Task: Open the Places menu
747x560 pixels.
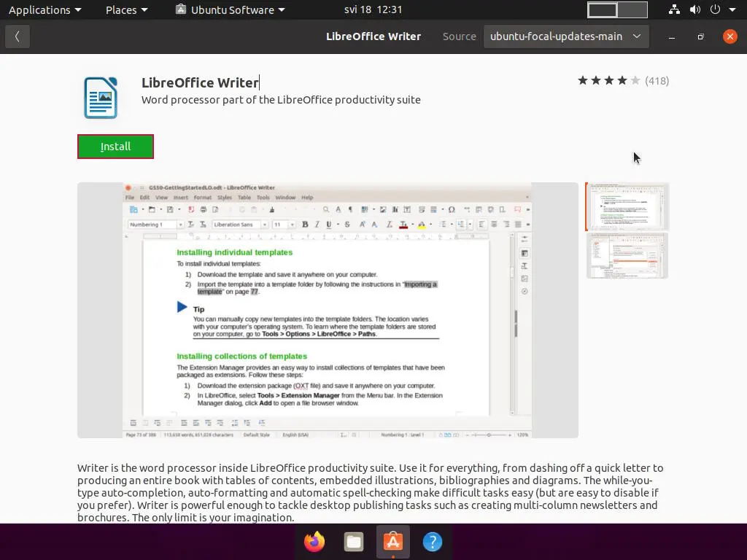Action: click(x=126, y=9)
